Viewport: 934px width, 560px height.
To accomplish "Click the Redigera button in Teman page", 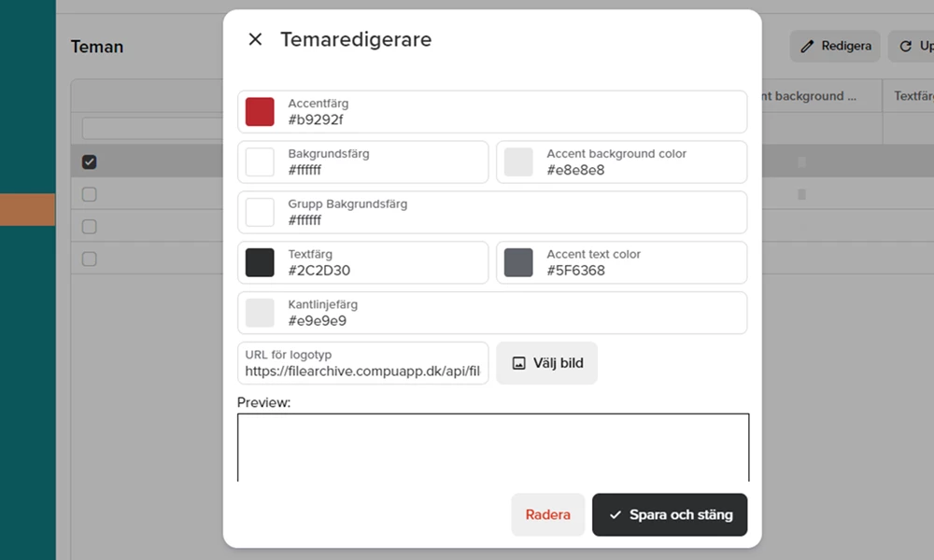I will click(835, 47).
